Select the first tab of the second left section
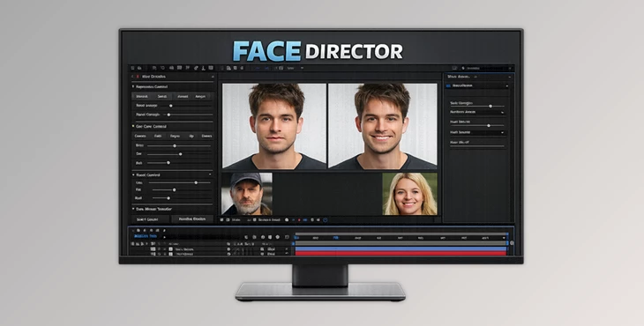Viewport: 644px width, 326px height. click(140, 136)
